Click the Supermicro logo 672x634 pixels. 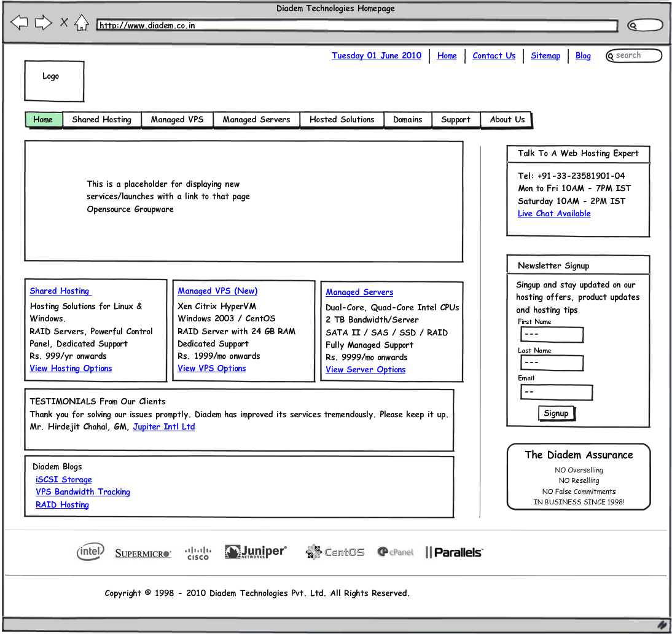143,554
